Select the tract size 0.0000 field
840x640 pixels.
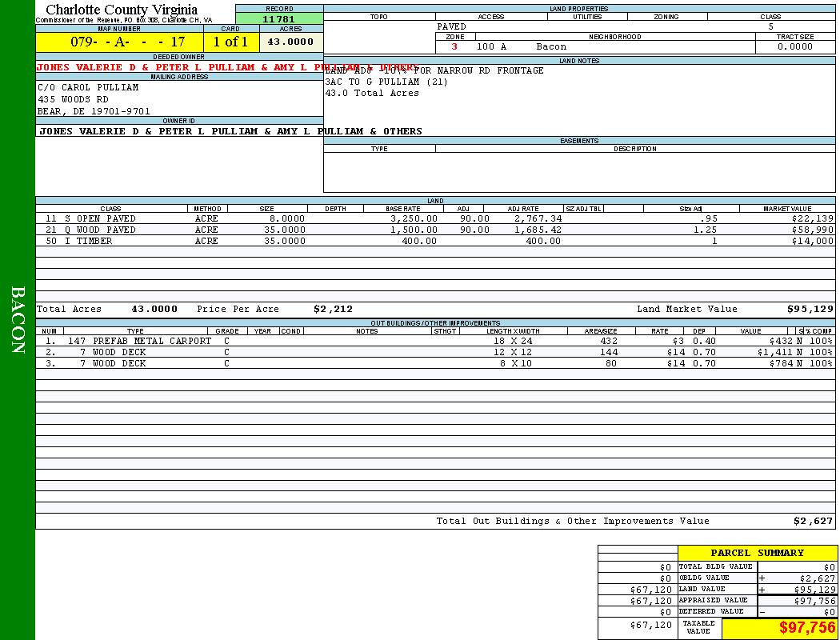(794, 47)
